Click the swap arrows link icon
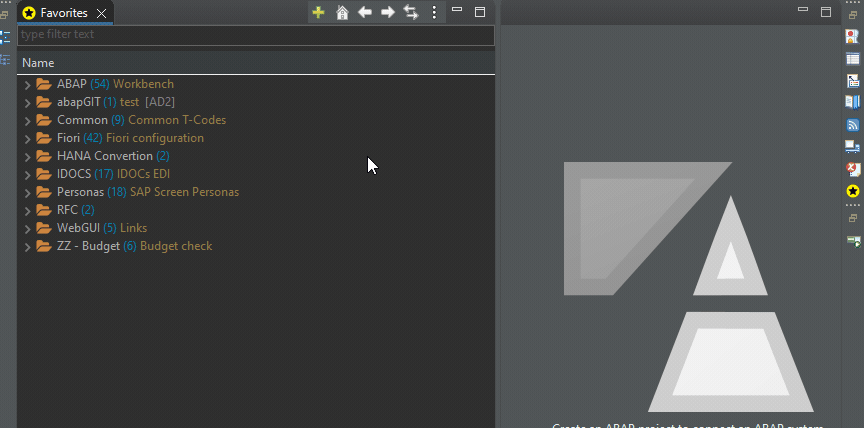 411,13
